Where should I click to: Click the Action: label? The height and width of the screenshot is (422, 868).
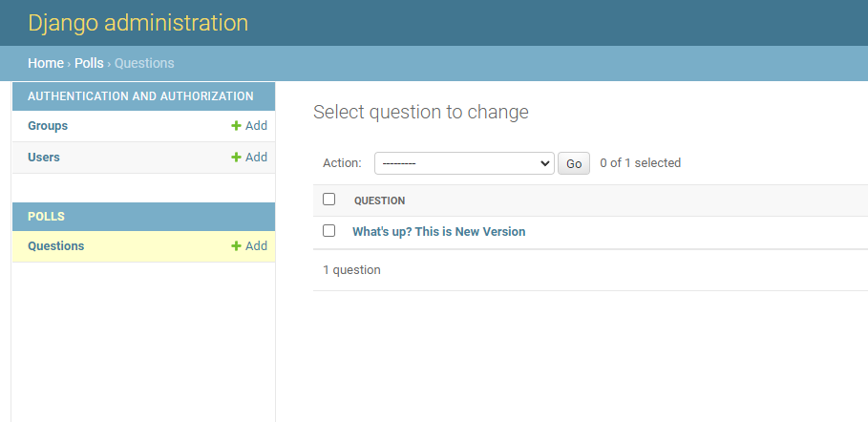(342, 163)
